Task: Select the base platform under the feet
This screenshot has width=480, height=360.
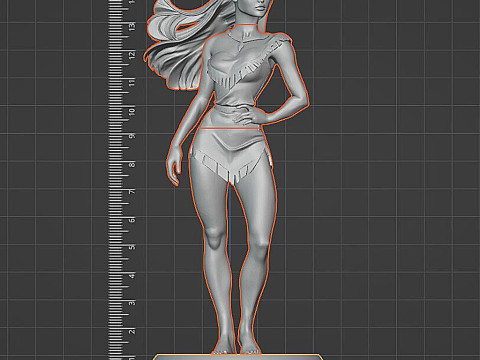Action: [238, 357]
